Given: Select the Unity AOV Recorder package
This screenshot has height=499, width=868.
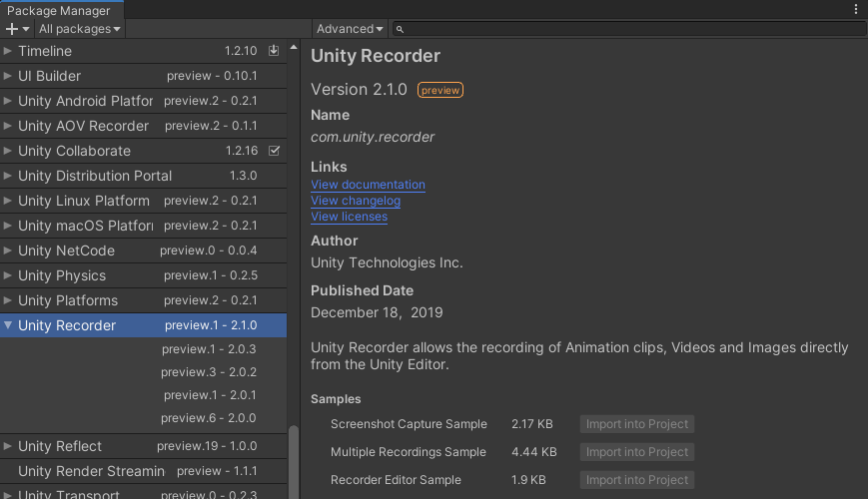Looking at the screenshot, I should click(x=144, y=126).
